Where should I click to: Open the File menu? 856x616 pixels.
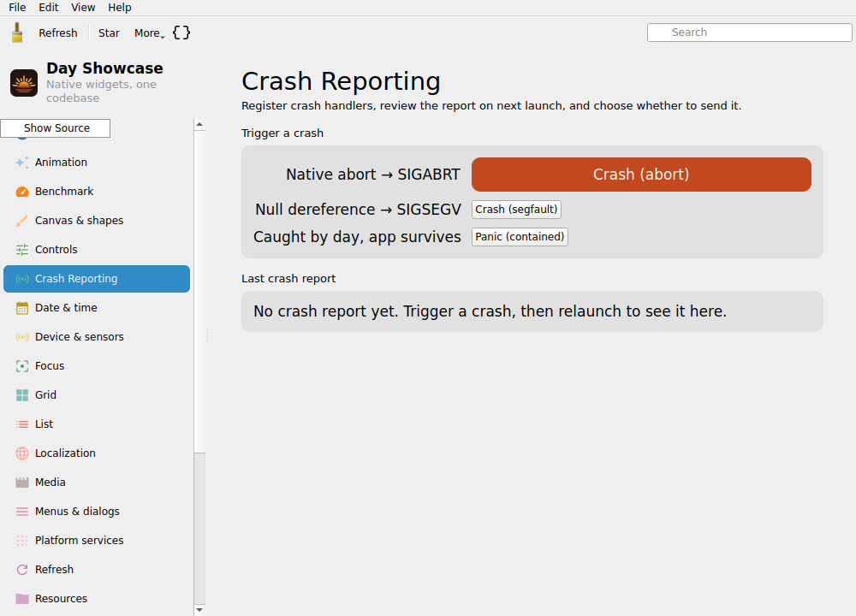point(17,8)
